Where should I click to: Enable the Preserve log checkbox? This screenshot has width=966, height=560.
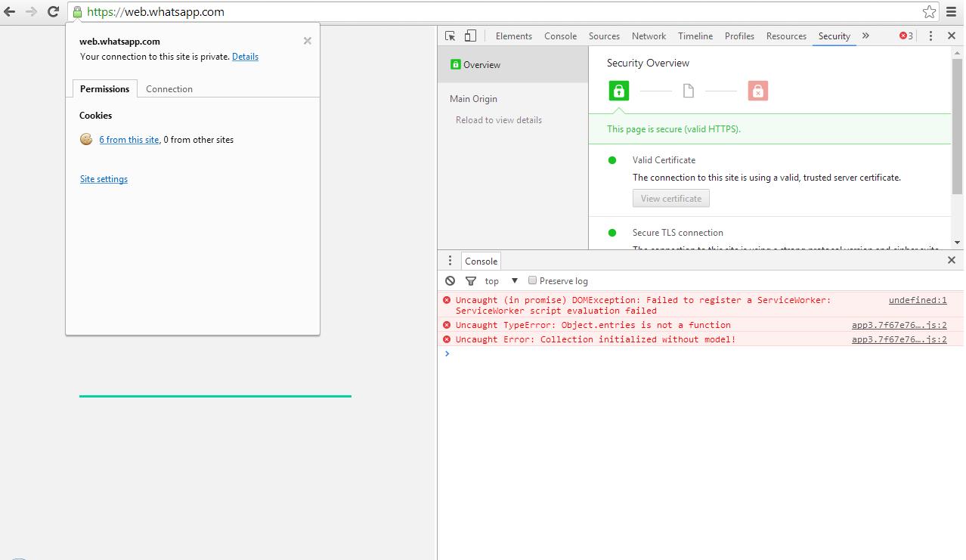pyautogui.click(x=532, y=280)
